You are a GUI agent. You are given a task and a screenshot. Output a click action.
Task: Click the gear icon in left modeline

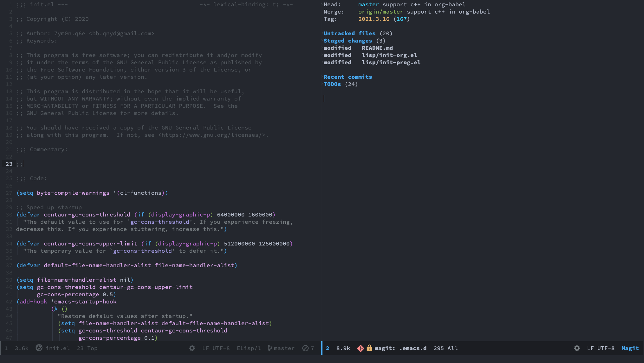(x=192, y=348)
